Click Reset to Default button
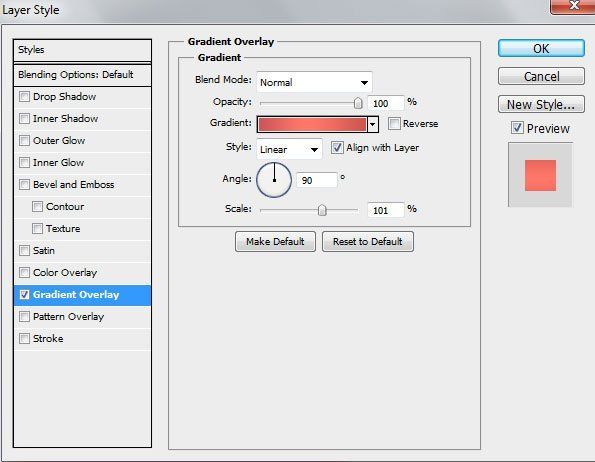The width and height of the screenshot is (595, 462). tap(368, 242)
